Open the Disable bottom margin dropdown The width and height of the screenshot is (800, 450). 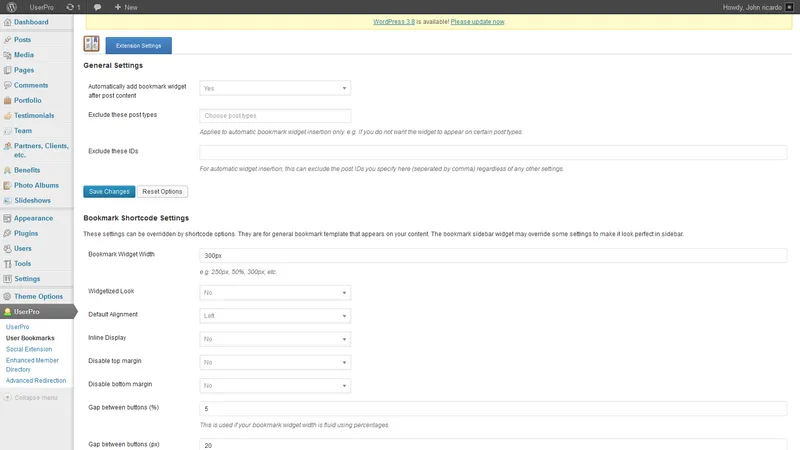[275, 386]
